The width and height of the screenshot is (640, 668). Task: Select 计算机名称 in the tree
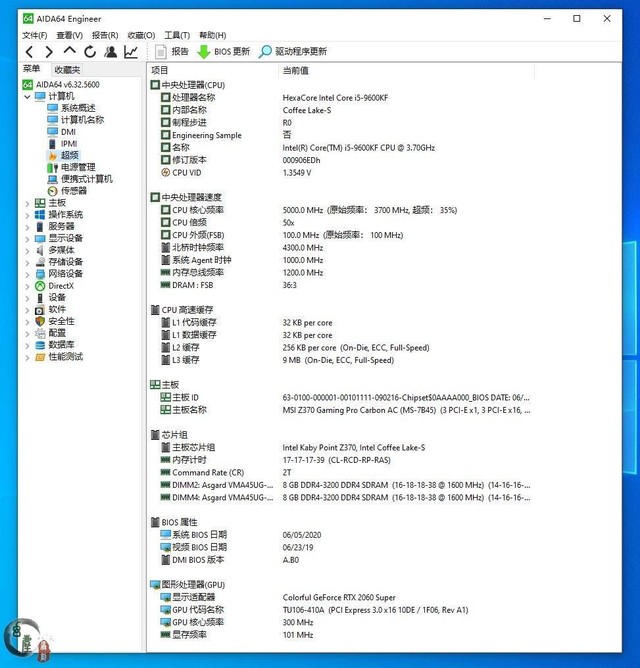click(x=75, y=120)
